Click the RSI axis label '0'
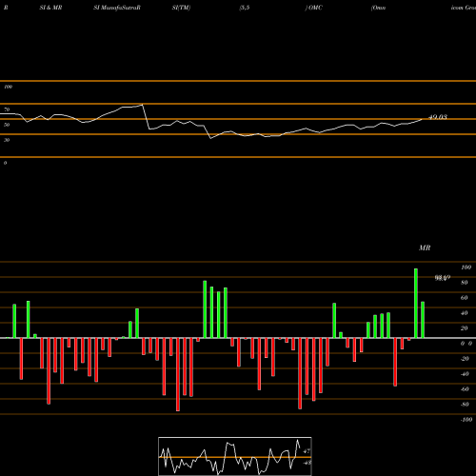Image resolution: width=476 pixels, height=476 pixels. pos(5,163)
